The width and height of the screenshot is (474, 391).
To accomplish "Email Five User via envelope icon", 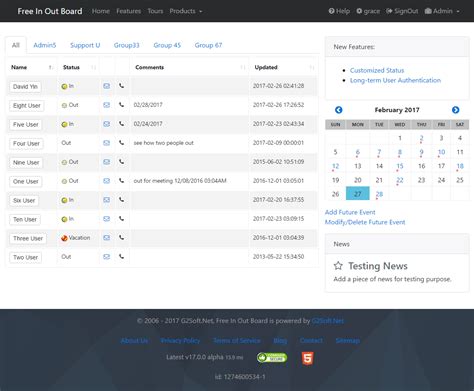I will [106, 124].
